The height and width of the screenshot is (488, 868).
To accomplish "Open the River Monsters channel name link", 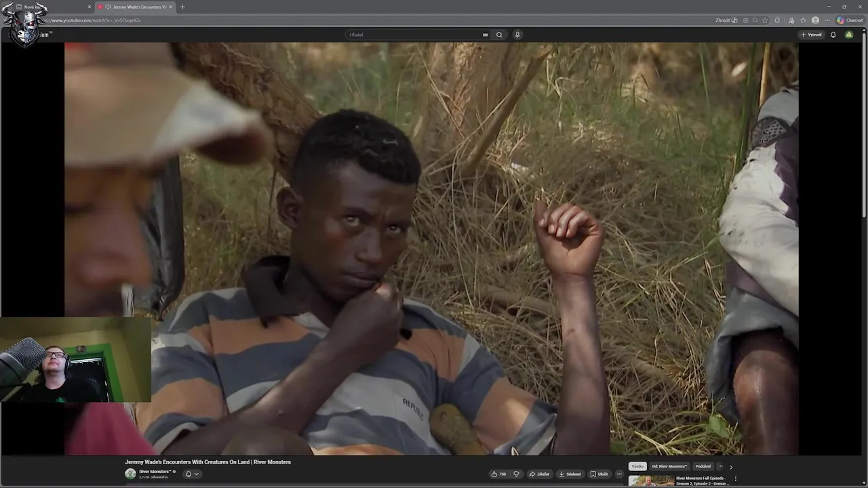I will [x=155, y=471].
